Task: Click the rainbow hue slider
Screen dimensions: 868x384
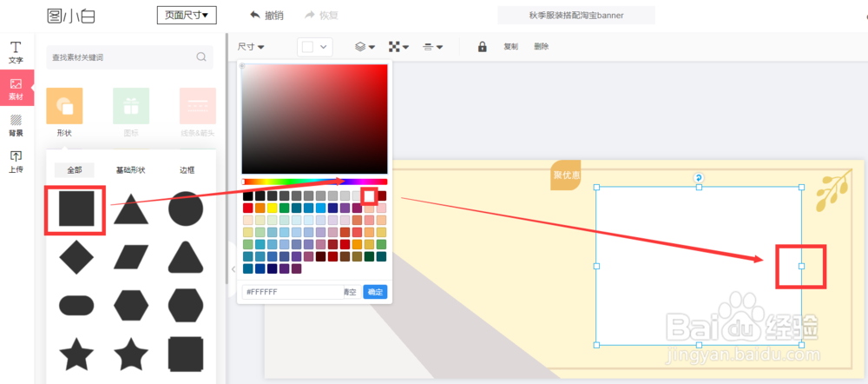Action: [315, 182]
